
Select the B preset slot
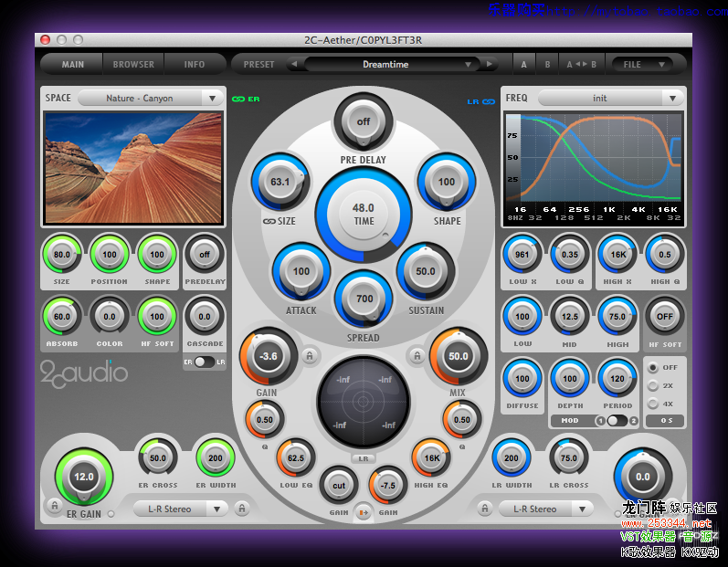click(x=547, y=64)
